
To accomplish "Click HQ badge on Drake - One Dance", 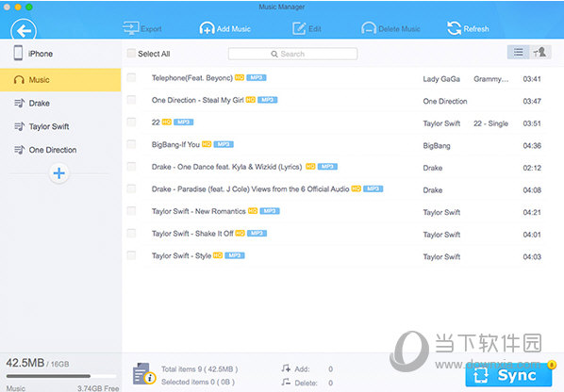I will (310, 167).
